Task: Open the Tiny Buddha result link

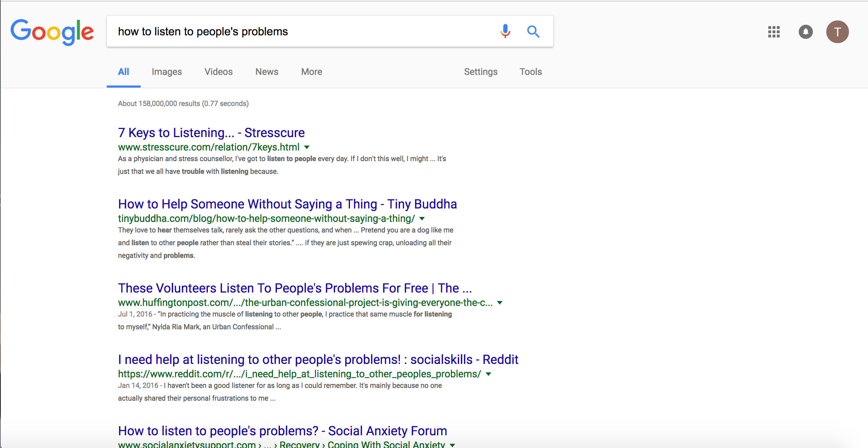Action: click(287, 204)
